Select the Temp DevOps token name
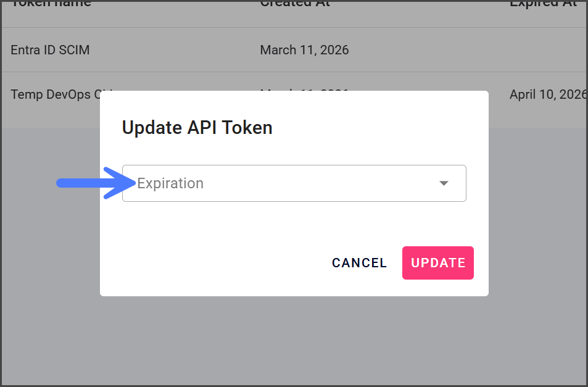Image resolution: width=588 pixels, height=387 pixels. [x=56, y=94]
